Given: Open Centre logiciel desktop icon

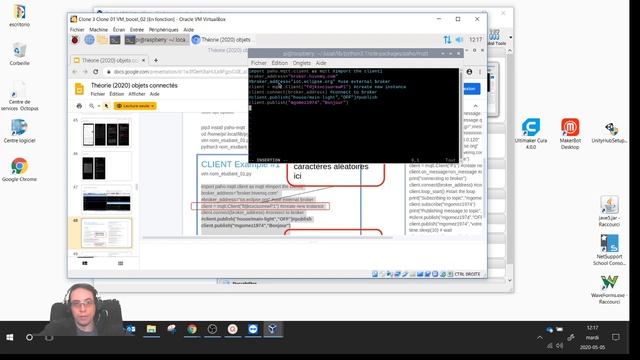Looking at the screenshot, I should (19, 131).
